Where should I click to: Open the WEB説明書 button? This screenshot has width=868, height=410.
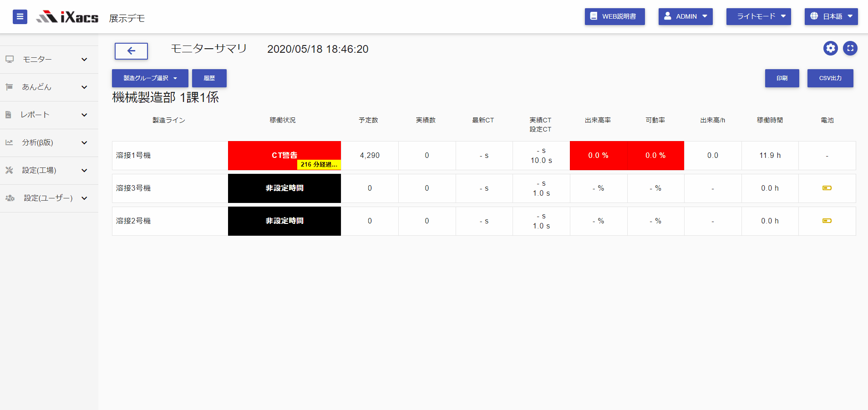pyautogui.click(x=614, y=16)
